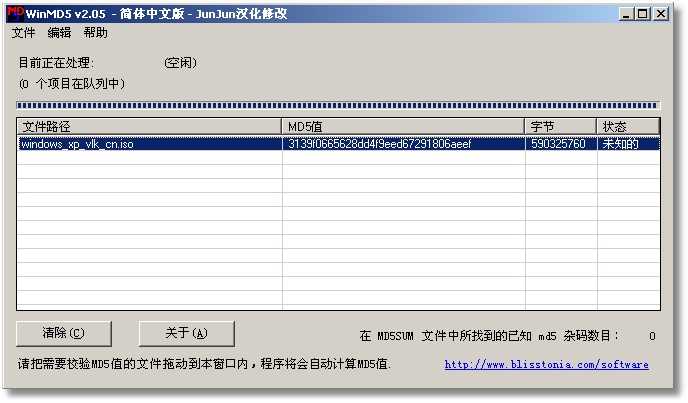Click the WinMD5 title bar icon
The width and height of the screenshot is (688, 403).
point(15,14)
